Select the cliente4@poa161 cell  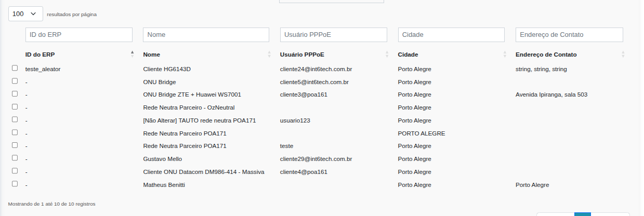click(304, 172)
